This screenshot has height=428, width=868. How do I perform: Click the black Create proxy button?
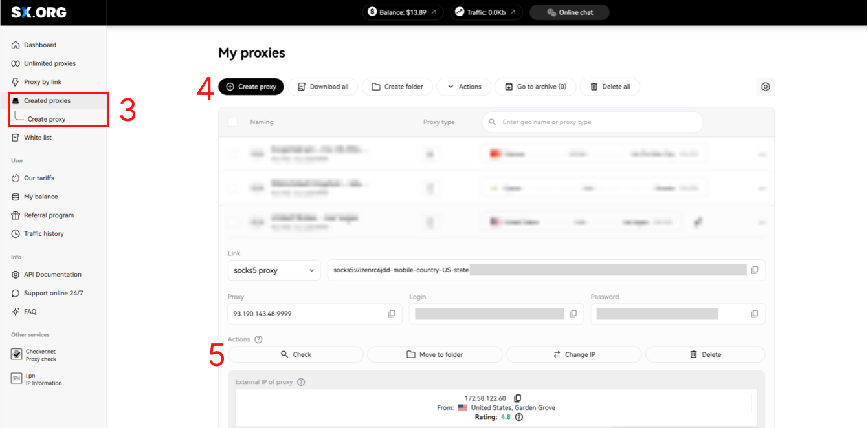pos(250,87)
